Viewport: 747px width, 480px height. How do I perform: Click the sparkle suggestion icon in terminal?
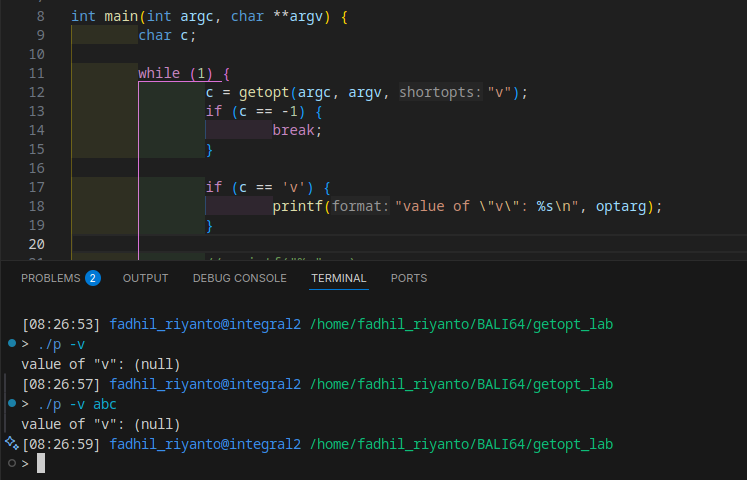coord(11,443)
